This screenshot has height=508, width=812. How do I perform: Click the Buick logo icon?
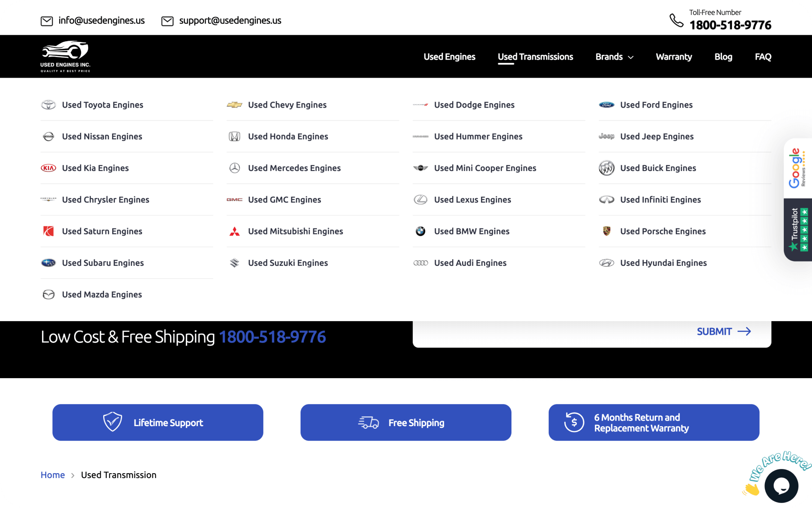(606, 168)
